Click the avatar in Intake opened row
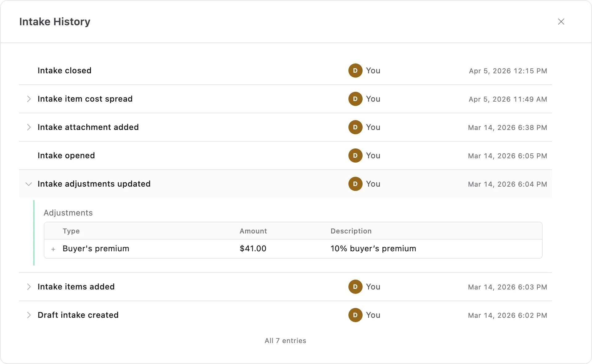Viewport: 592px width, 364px height. coord(355,156)
